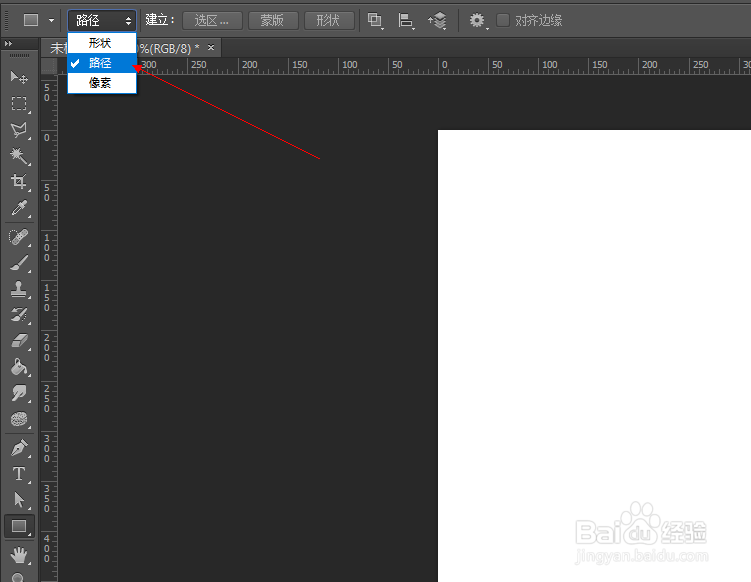Select the Paint Bucket tool
The width and height of the screenshot is (751, 582).
point(19,367)
